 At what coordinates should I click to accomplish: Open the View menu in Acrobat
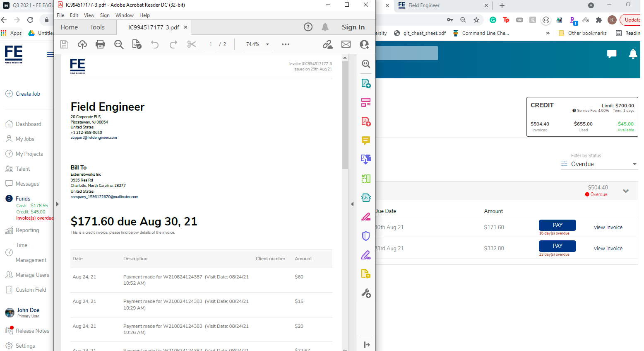(89, 15)
